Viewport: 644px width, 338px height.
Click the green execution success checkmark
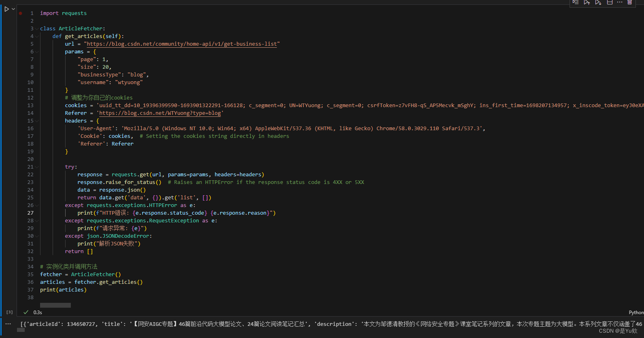(x=26, y=312)
